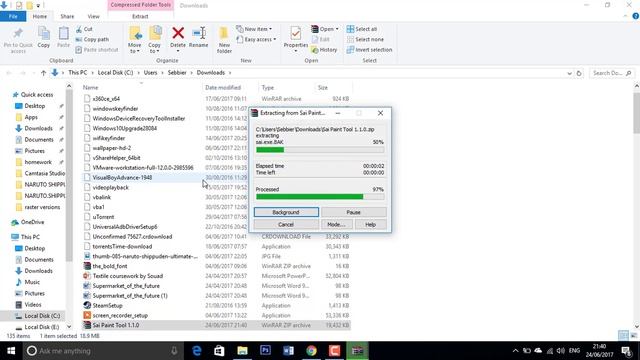Show hidden system tray icons chevron

(x=515, y=351)
